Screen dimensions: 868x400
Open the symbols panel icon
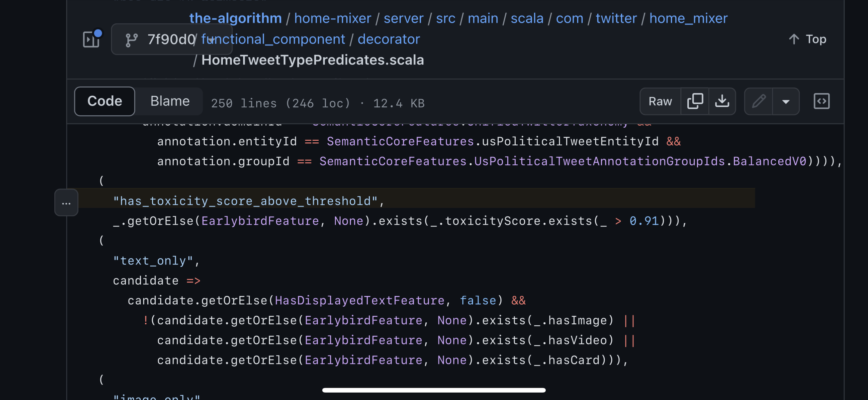[x=822, y=101]
